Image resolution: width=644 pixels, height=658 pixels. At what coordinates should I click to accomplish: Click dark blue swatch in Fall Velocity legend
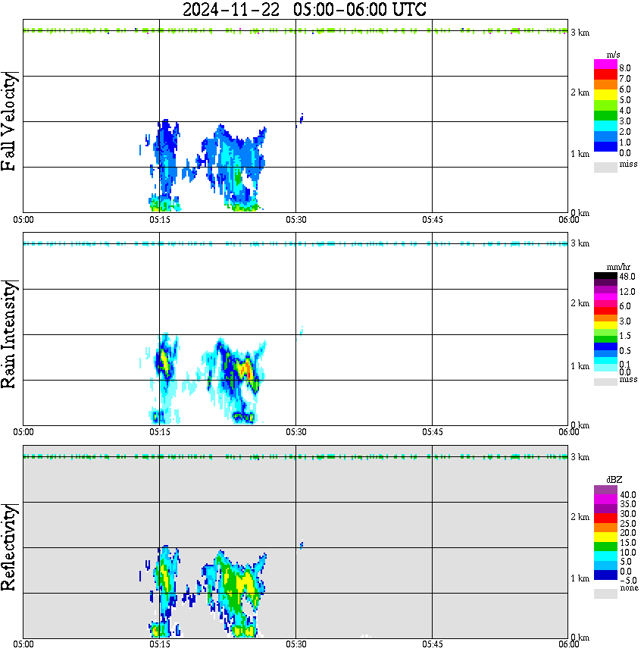pyautogui.click(x=605, y=146)
